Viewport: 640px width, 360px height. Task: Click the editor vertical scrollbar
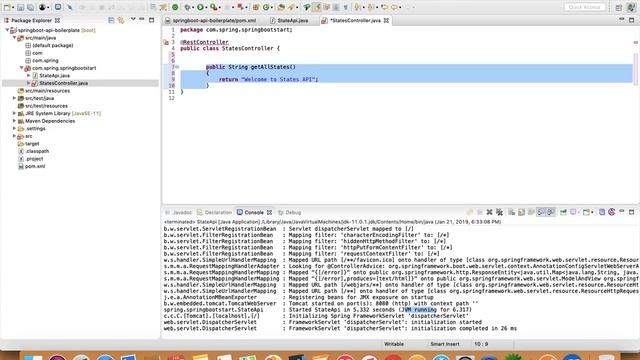pos(636,69)
